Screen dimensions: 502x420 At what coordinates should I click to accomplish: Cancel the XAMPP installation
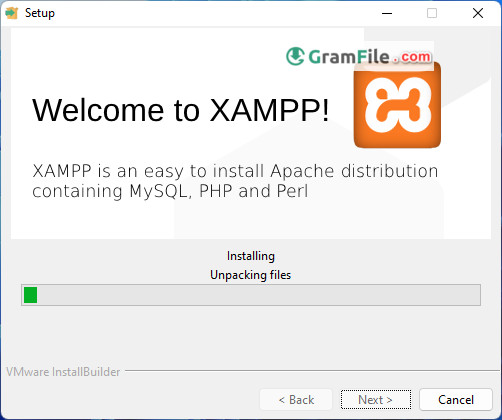pyautogui.click(x=456, y=399)
